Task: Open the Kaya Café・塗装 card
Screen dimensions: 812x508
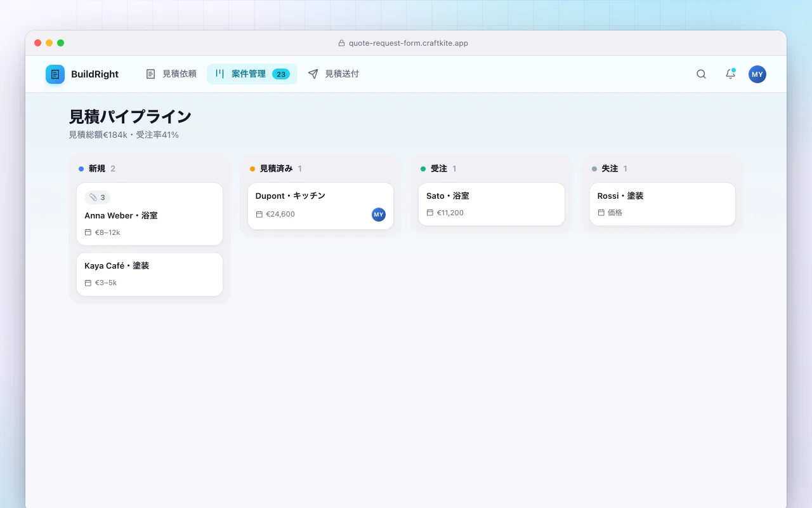Action: (x=150, y=274)
